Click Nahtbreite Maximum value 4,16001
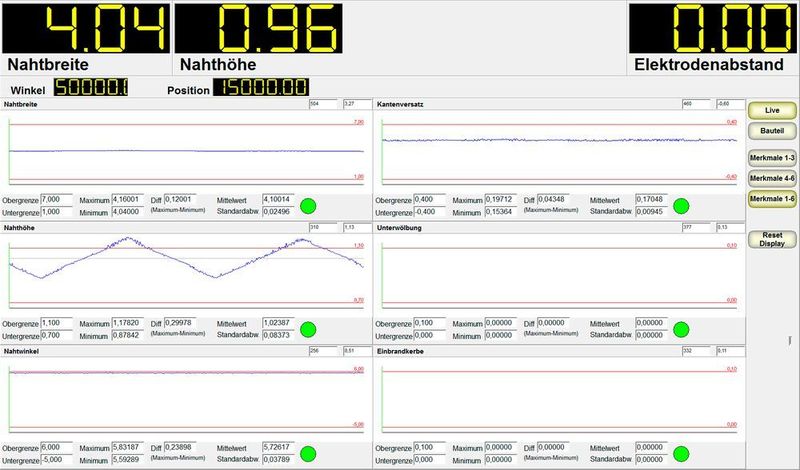The width and height of the screenshot is (800, 470). pyautogui.click(x=128, y=199)
